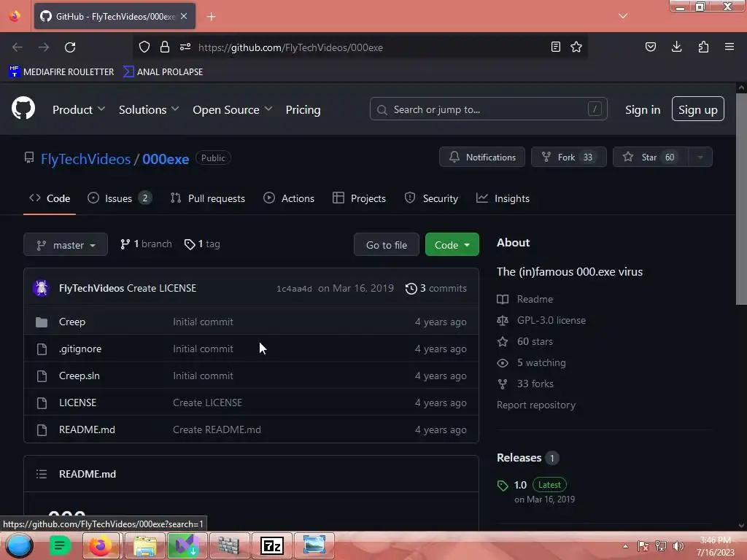Open commit hash 1c4aa4d

pos(294,289)
